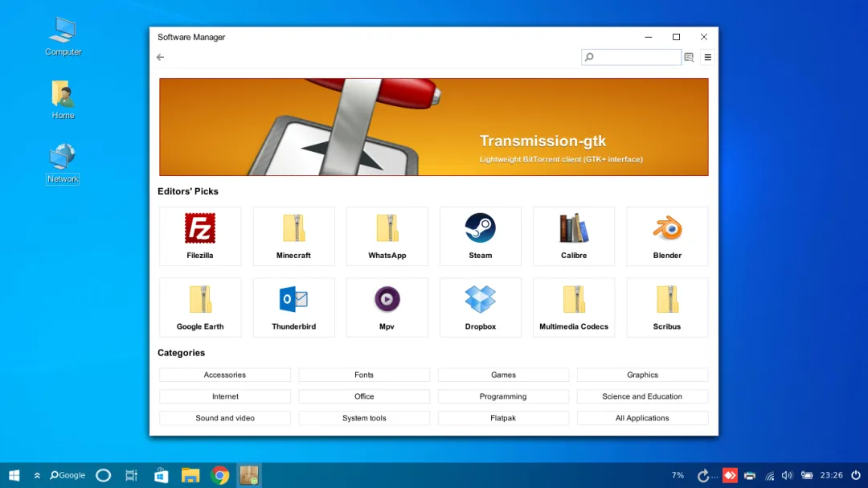
Task: Click the 7% indicator in tray
Action: [678, 475]
